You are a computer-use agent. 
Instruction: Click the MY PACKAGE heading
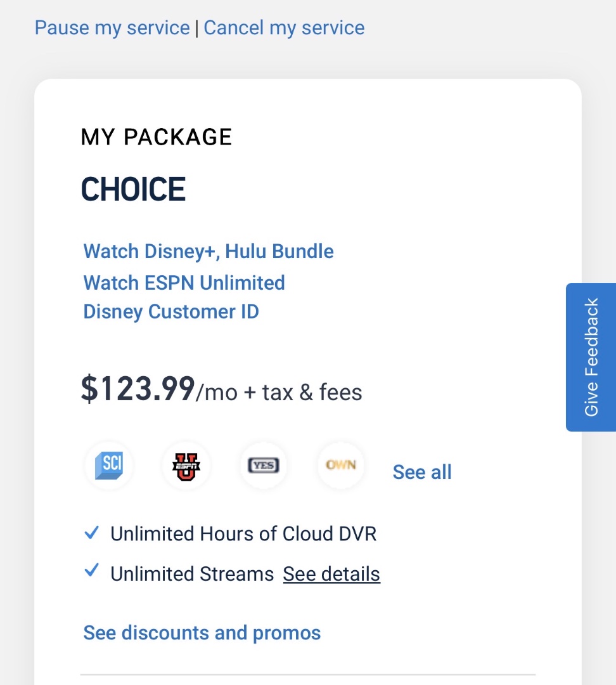157,137
